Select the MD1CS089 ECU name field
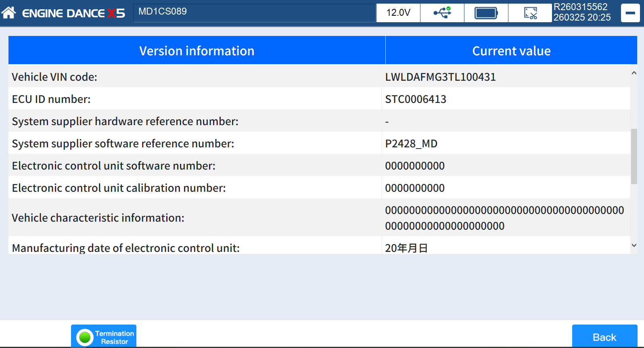644x348 pixels. [254, 12]
